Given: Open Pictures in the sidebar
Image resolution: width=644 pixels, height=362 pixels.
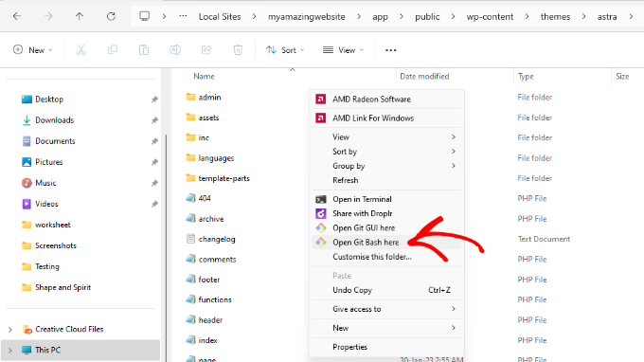Looking at the screenshot, I should (48, 162).
